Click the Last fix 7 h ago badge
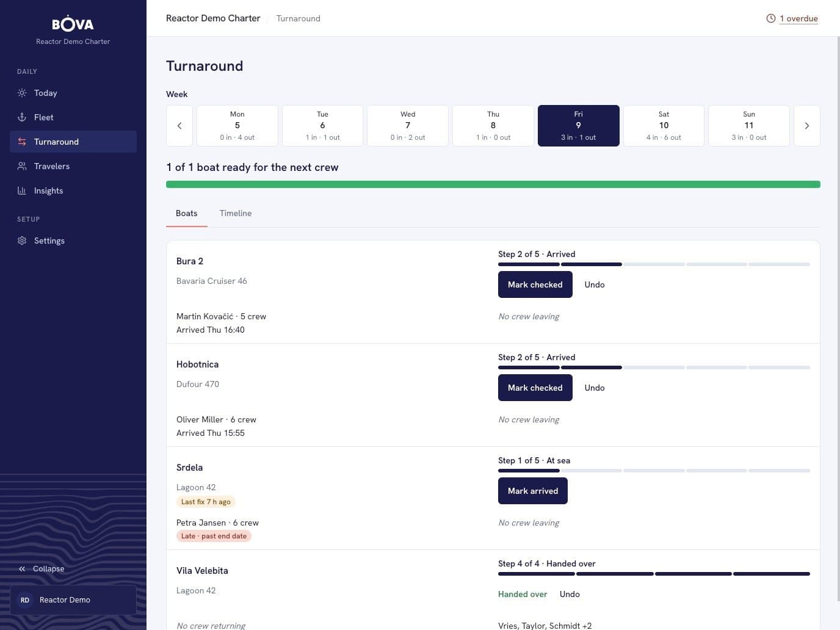 206,502
